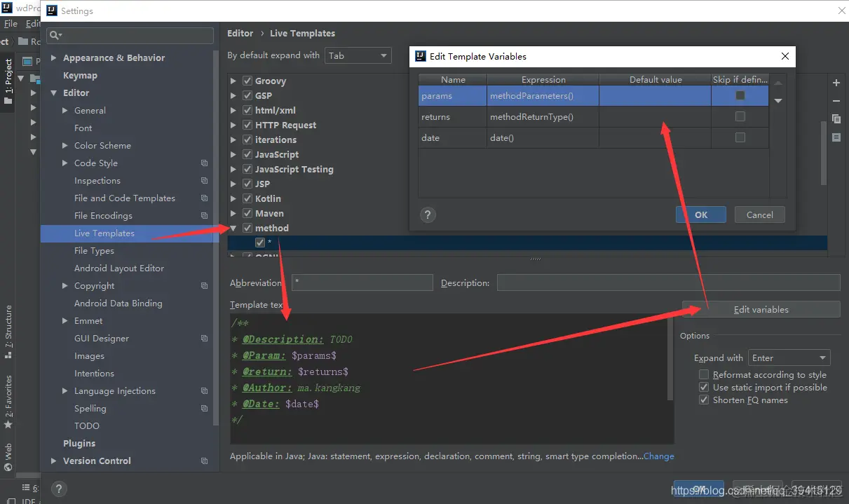The height and width of the screenshot is (504, 849).
Task: Expand Appearance & Behavior section
Action: pos(54,58)
